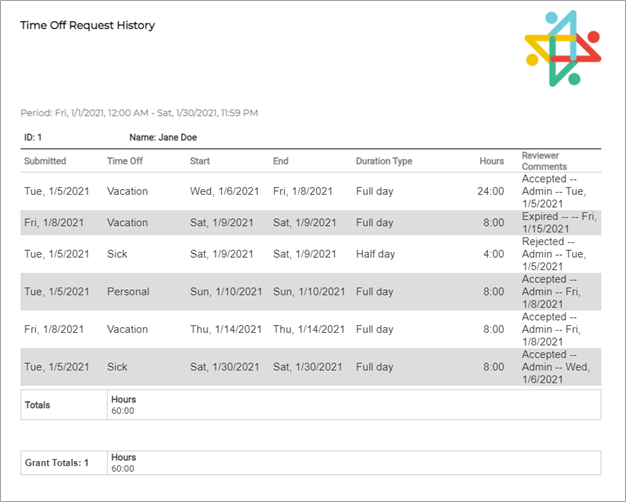Click the Half day duration cell

375,254
